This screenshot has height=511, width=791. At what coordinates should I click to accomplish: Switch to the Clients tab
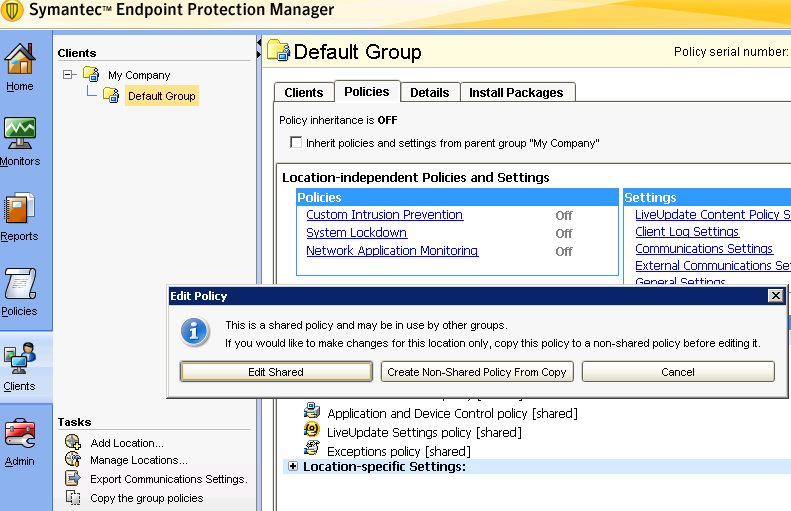tap(304, 92)
